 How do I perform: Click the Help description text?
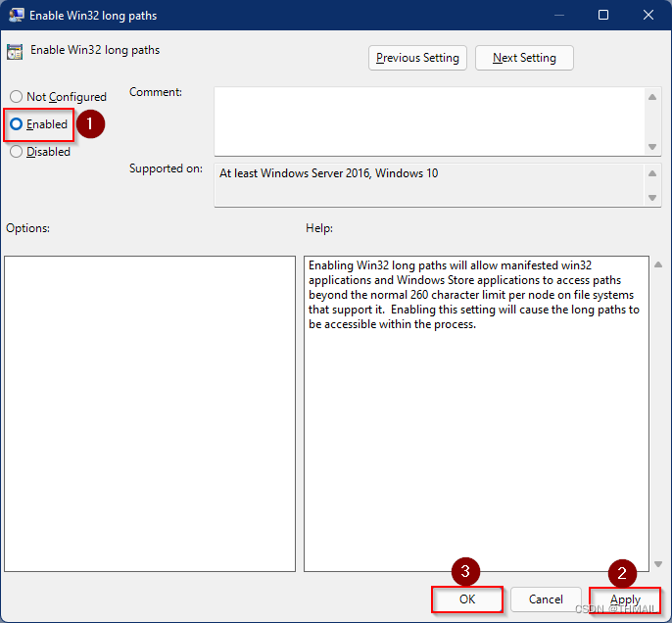[473, 295]
